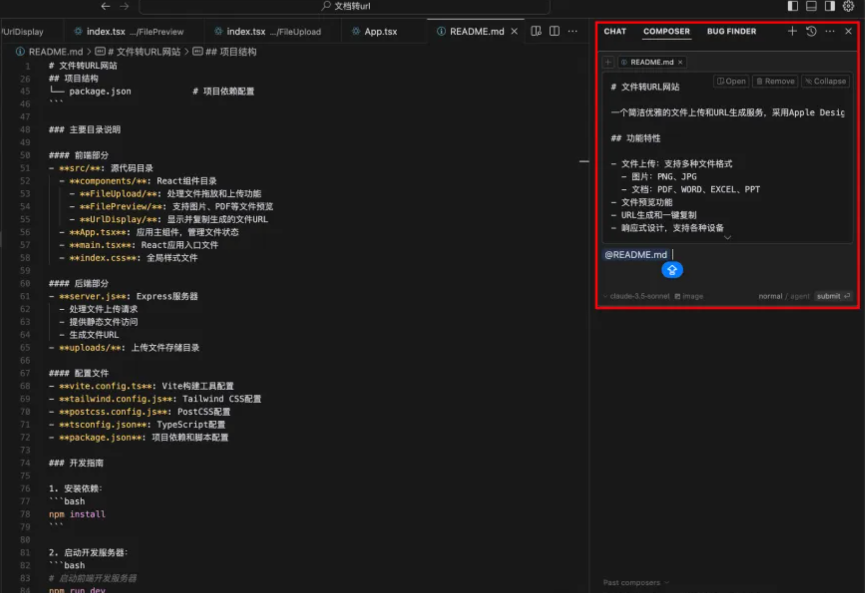This screenshot has height=593, width=868.
Task: Close the README.md editor tab
Action: point(514,31)
